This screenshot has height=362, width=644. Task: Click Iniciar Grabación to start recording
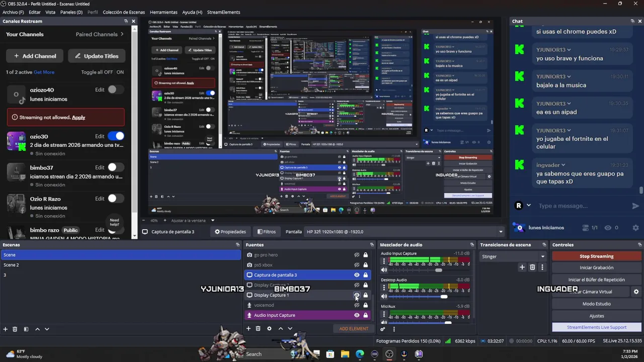pyautogui.click(x=597, y=268)
